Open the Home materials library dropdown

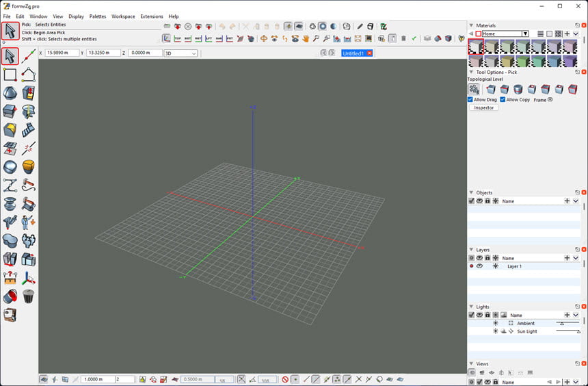(x=525, y=34)
